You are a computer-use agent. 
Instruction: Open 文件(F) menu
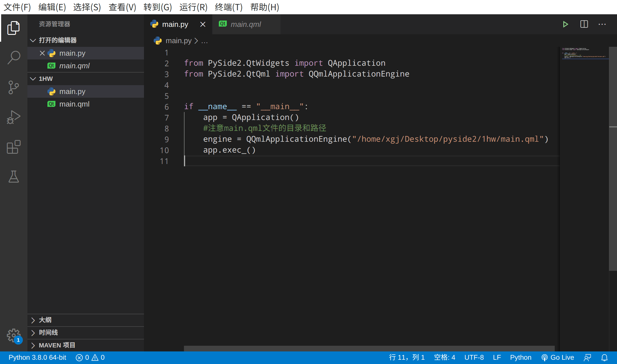(17, 7)
